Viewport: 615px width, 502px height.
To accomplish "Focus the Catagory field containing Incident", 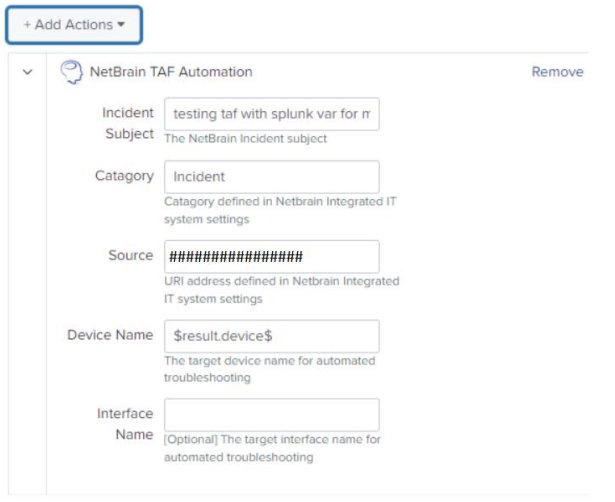I will [271, 176].
